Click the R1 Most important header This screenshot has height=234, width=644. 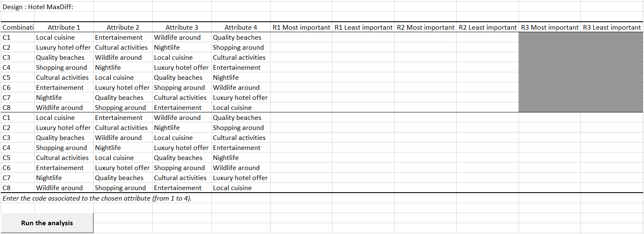click(301, 28)
